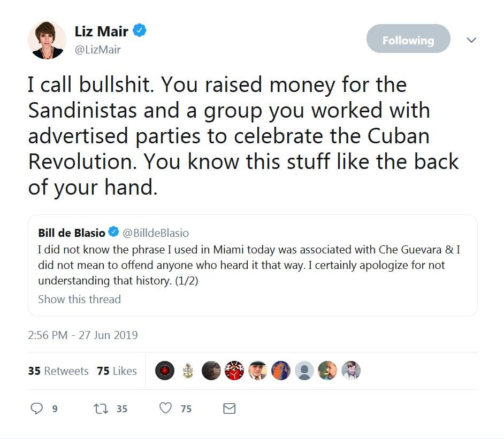The width and height of the screenshot is (504, 439).
Task: Open the gold anchor emblem liker avatar
Action: (188, 371)
